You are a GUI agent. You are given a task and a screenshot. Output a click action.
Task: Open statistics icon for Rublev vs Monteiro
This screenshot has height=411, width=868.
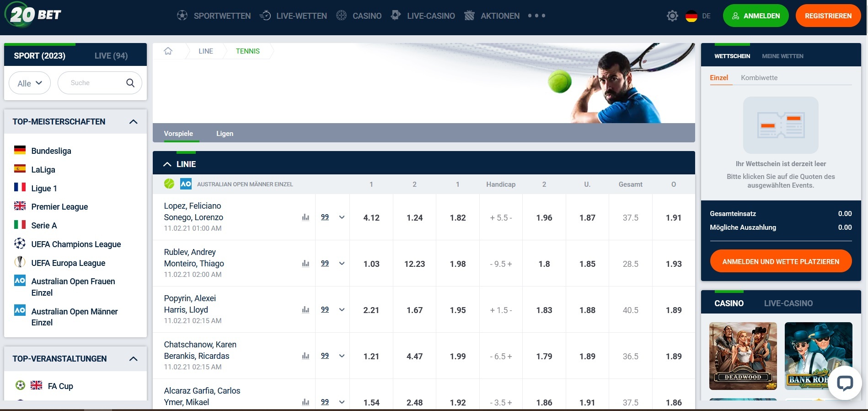(305, 264)
